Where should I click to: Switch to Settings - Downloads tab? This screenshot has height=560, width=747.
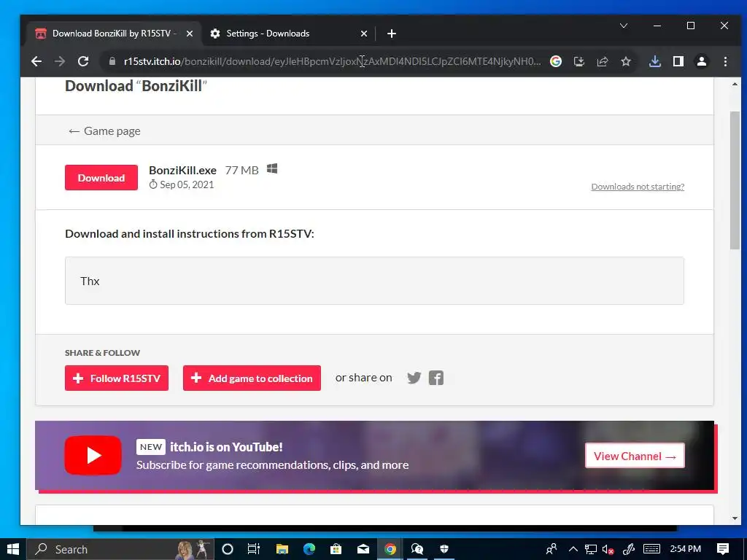pyautogui.click(x=289, y=34)
